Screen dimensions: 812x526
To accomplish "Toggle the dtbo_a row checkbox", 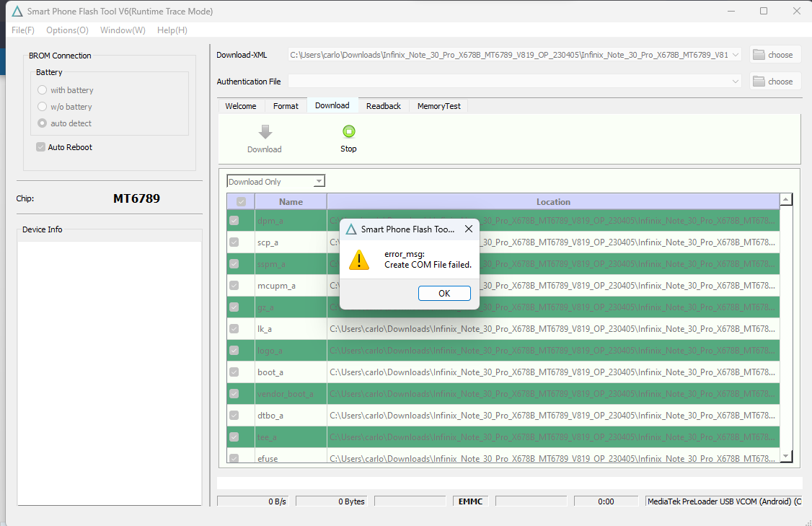I will click(234, 415).
